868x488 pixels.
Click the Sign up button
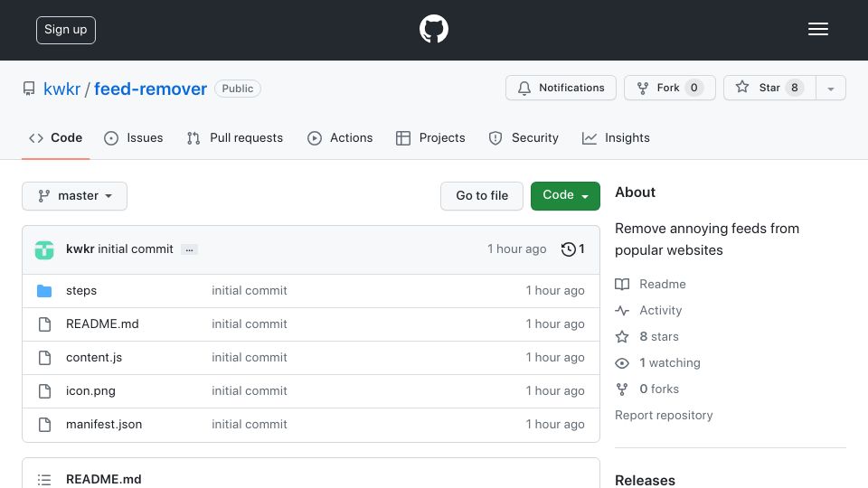pos(66,30)
